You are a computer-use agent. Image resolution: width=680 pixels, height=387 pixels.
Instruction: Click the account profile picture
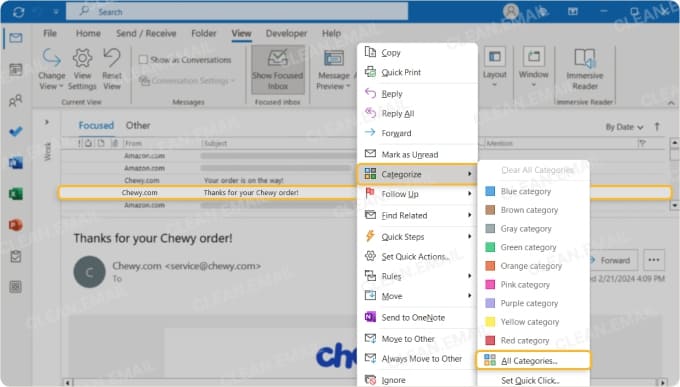pyautogui.click(x=511, y=11)
